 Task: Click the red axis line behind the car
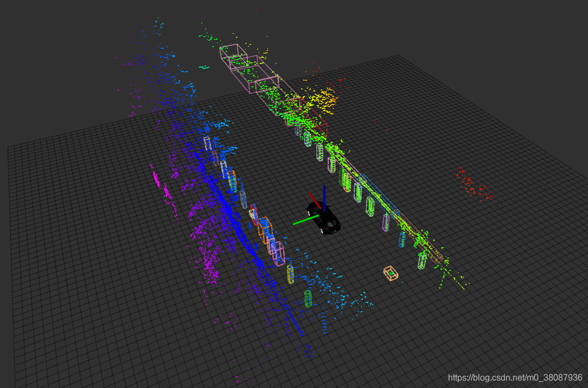point(315,201)
